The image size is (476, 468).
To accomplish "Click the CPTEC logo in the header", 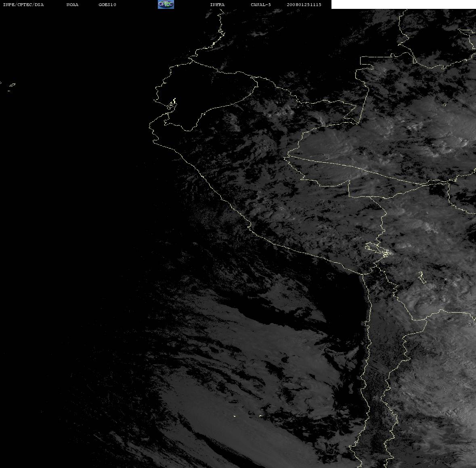I will pos(166,4).
